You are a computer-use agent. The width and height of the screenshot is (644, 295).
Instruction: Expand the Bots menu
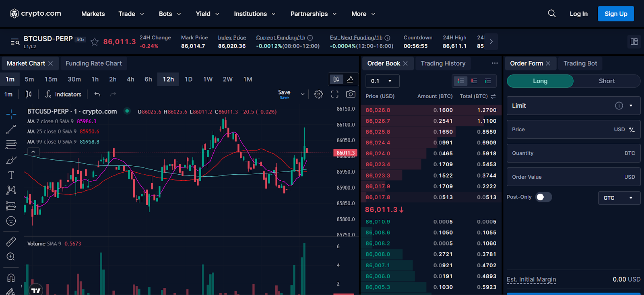170,14
